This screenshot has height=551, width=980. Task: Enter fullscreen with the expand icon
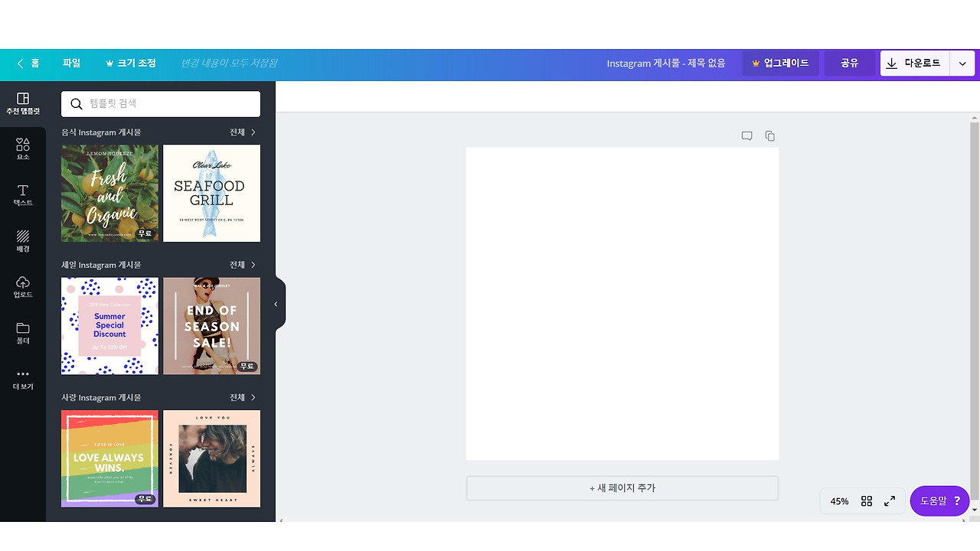pyautogui.click(x=889, y=500)
